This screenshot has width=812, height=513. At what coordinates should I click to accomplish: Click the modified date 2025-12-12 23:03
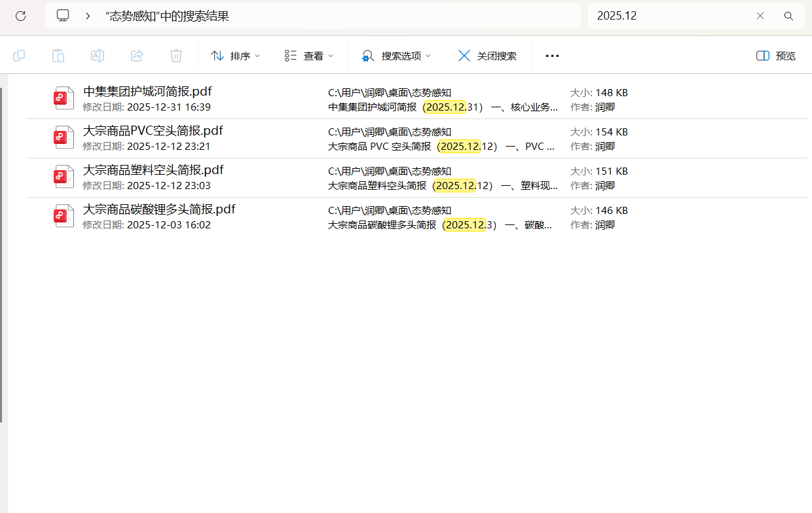[169, 186]
